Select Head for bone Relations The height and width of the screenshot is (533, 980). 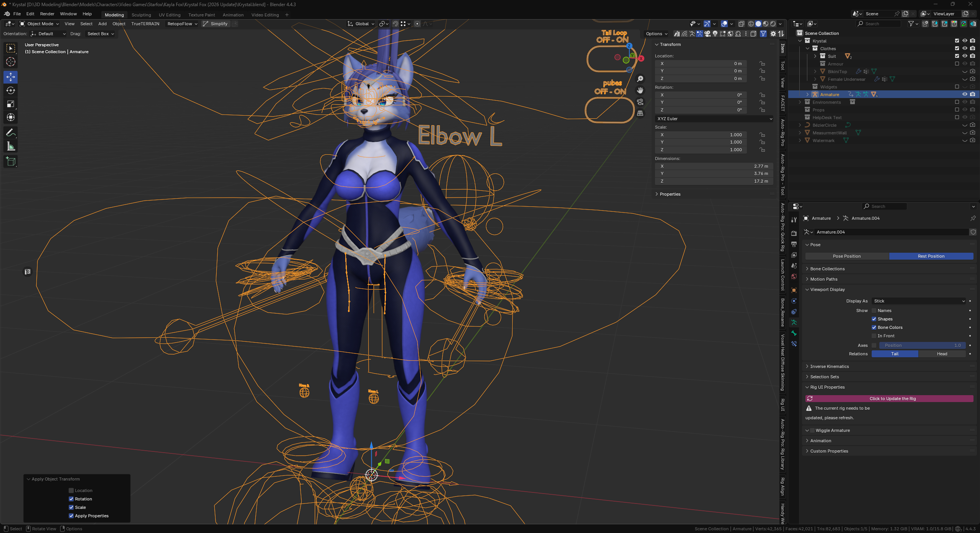pos(942,354)
